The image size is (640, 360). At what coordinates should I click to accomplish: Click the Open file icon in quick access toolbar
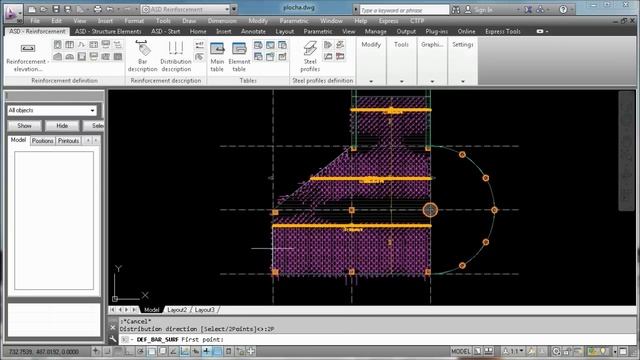tap(44, 9)
